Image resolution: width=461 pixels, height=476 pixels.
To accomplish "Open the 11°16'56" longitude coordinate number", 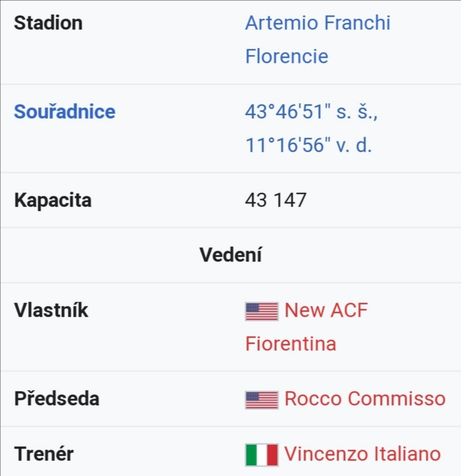I will (288, 145).
